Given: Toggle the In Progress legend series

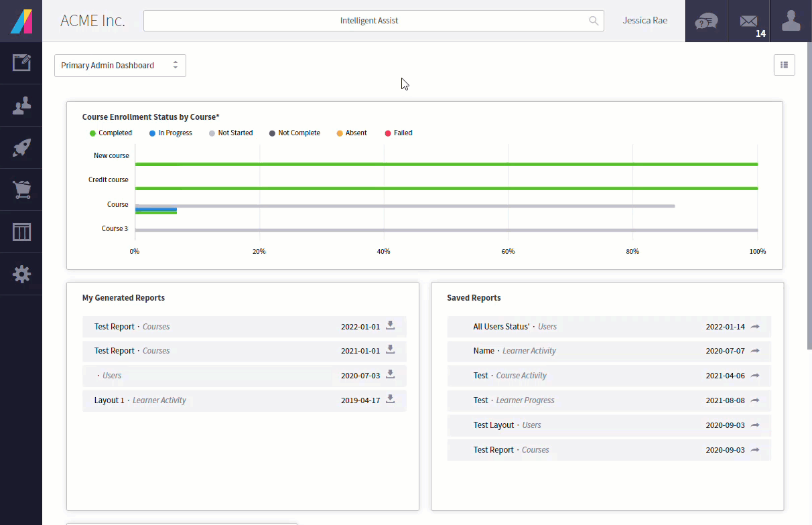Looking at the screenshot, I should click(x=171, y=133).
